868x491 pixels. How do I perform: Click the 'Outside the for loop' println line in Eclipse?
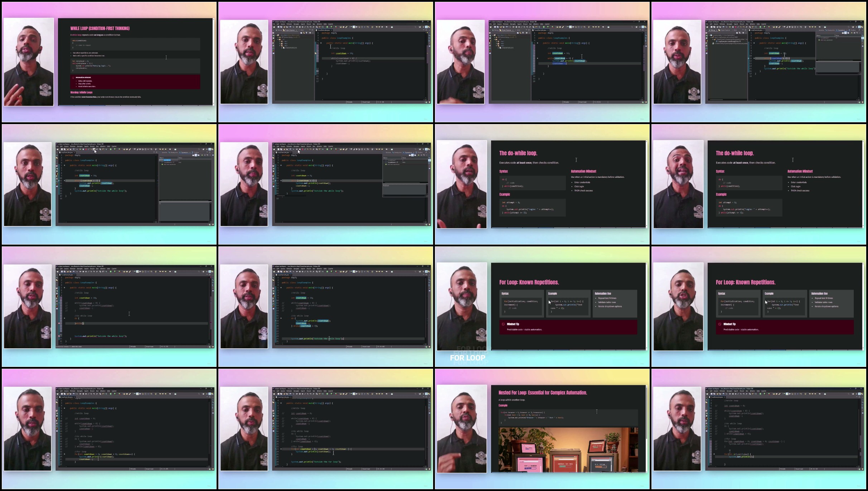click(x=316, y=462)
